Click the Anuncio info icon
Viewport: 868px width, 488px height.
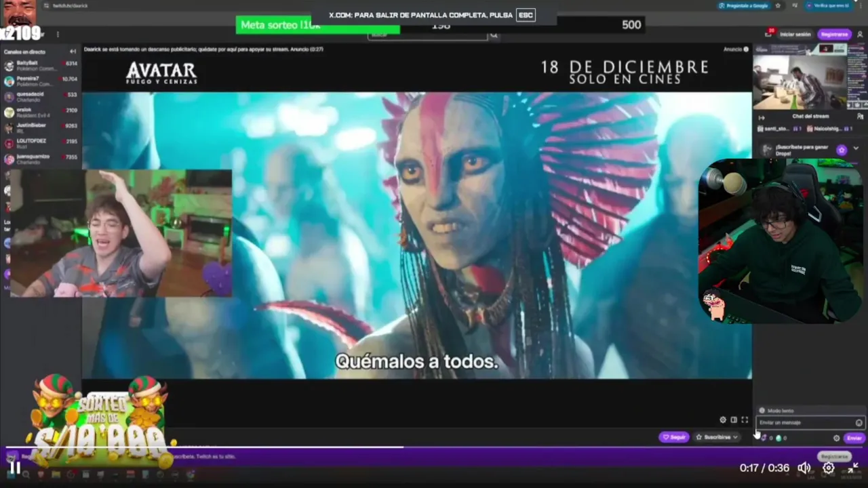tap(746, 49)
